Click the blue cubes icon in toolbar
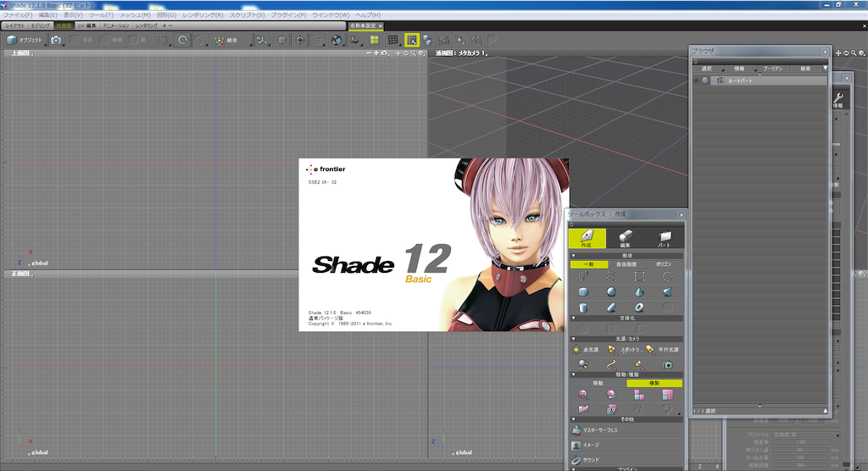868x471 pixels. point(427,40)
